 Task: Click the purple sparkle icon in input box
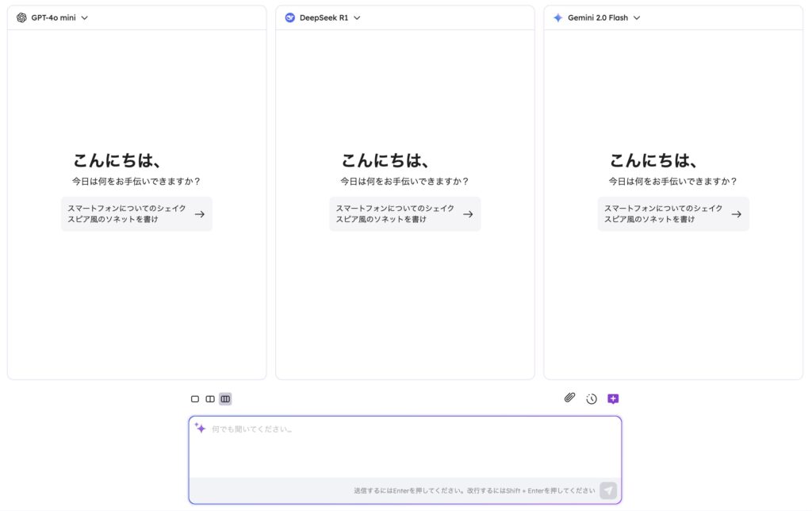click(200, 428)
